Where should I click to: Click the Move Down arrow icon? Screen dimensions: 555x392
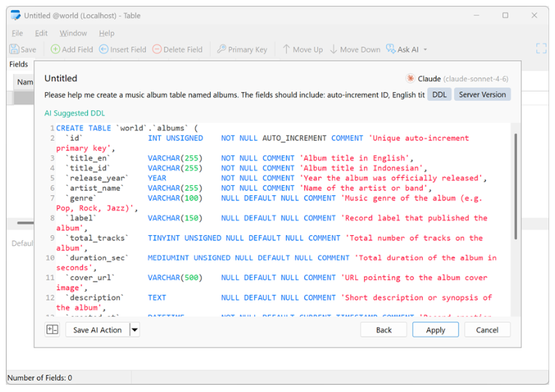pyautogui.click(x=333, y=49)
